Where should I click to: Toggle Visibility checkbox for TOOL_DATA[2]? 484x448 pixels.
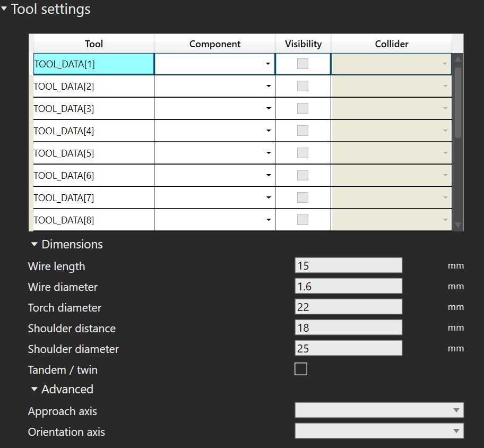[x=302, y=86]
